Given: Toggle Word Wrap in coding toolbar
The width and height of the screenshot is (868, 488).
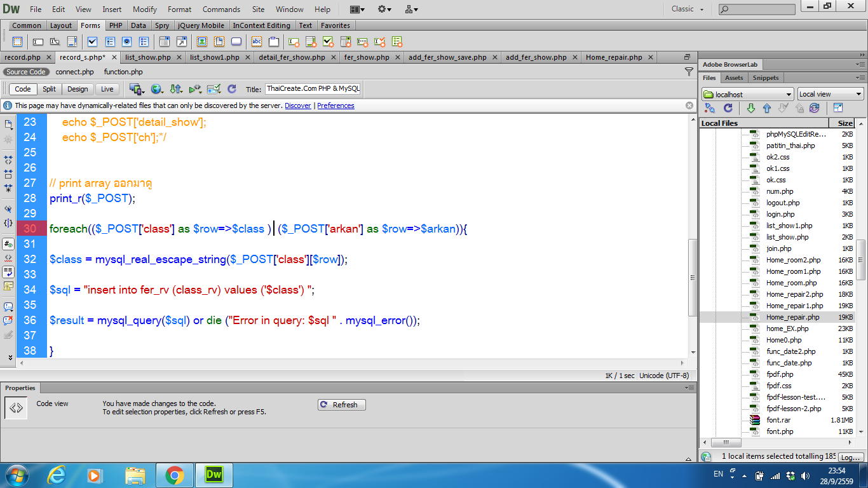Looking at the screenshot, I should [8, 271].
